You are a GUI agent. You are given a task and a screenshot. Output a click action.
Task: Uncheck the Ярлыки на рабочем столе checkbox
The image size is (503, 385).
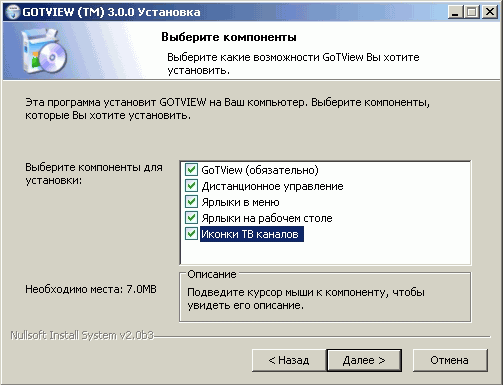(x=191, y=218)
